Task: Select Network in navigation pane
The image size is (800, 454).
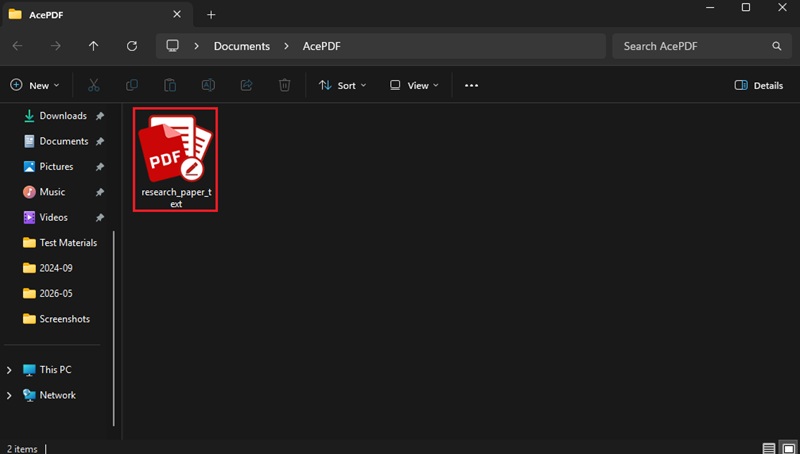Action: (49, 395)
